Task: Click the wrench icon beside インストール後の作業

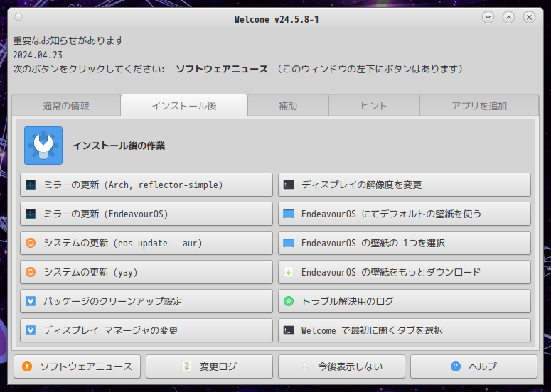Action: [x=43, y=146]
